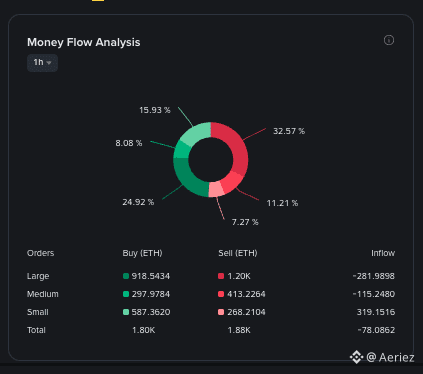Screen dimensions: 423x374
Task: Select the Large orders row label
Action: [x=38, y=276]
